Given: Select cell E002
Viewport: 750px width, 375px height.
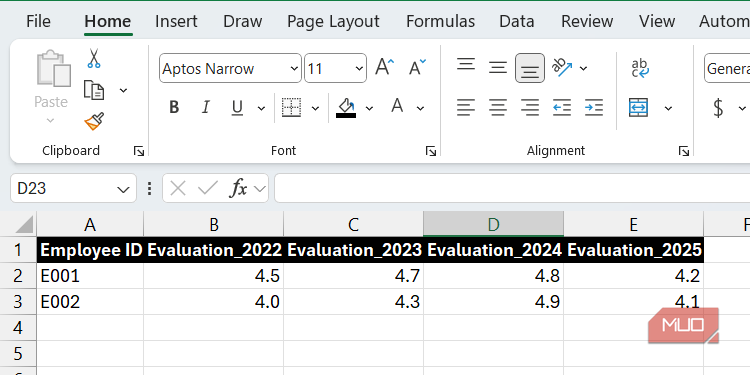Looking at the screenshot, I should click(90, 302).
